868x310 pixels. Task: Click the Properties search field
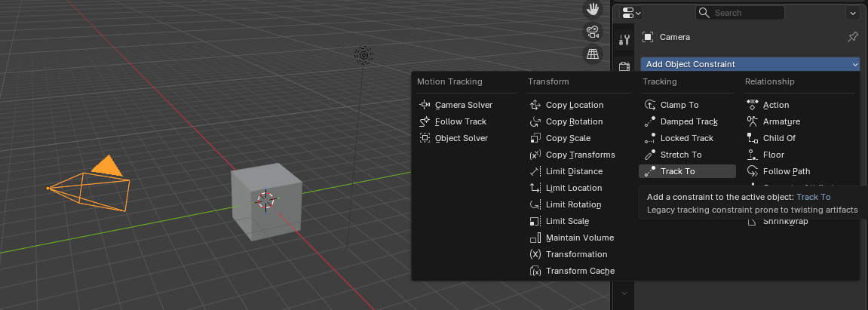[x=740, y=13]
